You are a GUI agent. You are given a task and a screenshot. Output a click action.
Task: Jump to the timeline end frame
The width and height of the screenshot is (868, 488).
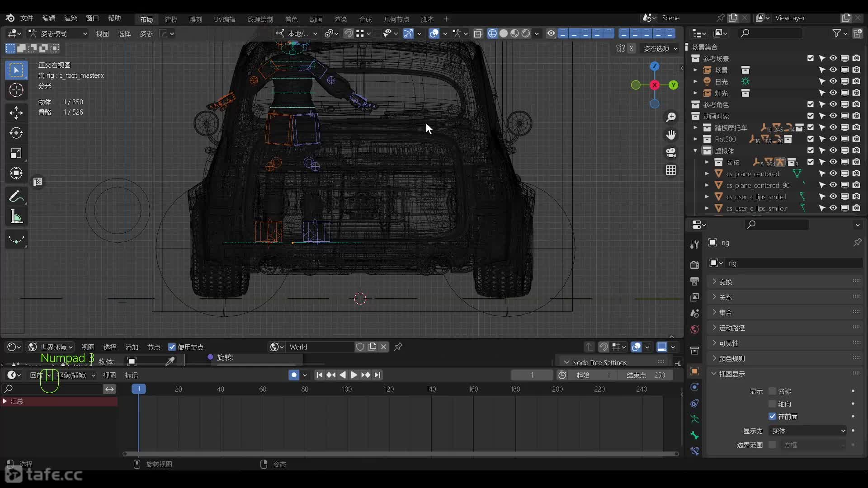377,375
